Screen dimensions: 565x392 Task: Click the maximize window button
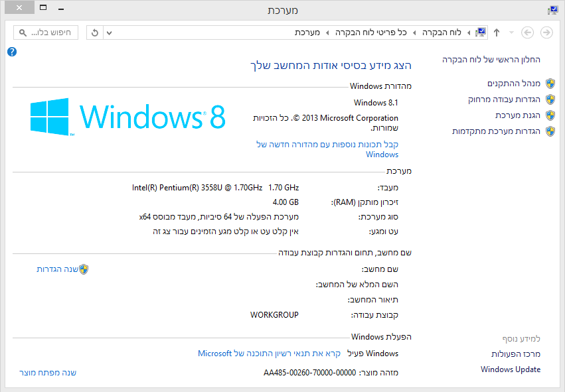point(43,7)
